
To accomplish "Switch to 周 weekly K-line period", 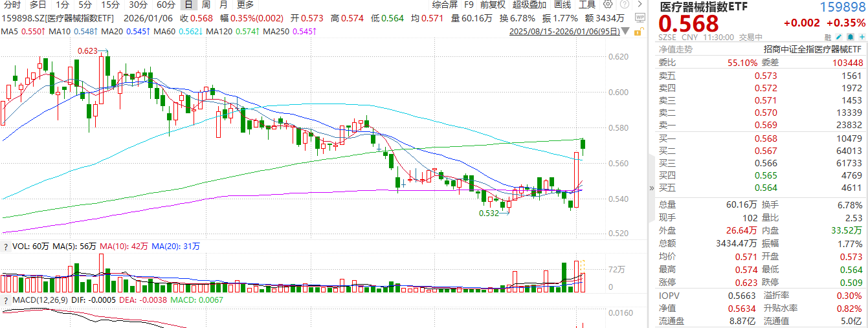I will tap(205, 5).
